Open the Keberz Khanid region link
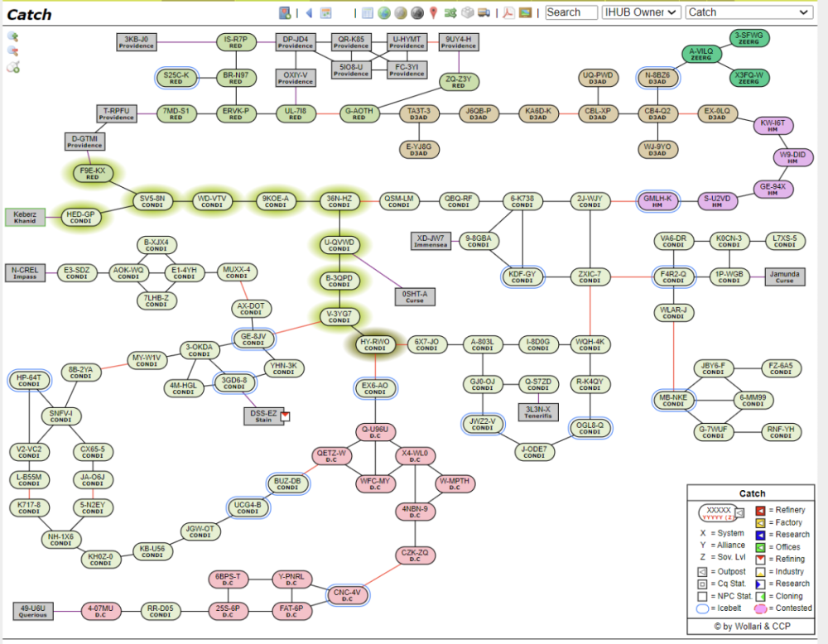 (x=26, y=218)
